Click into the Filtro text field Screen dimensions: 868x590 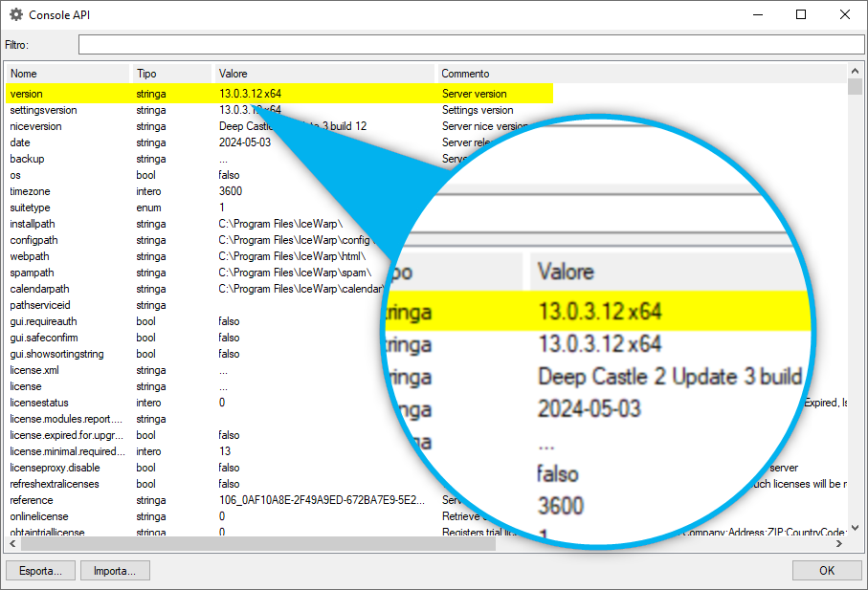point(469,45)
